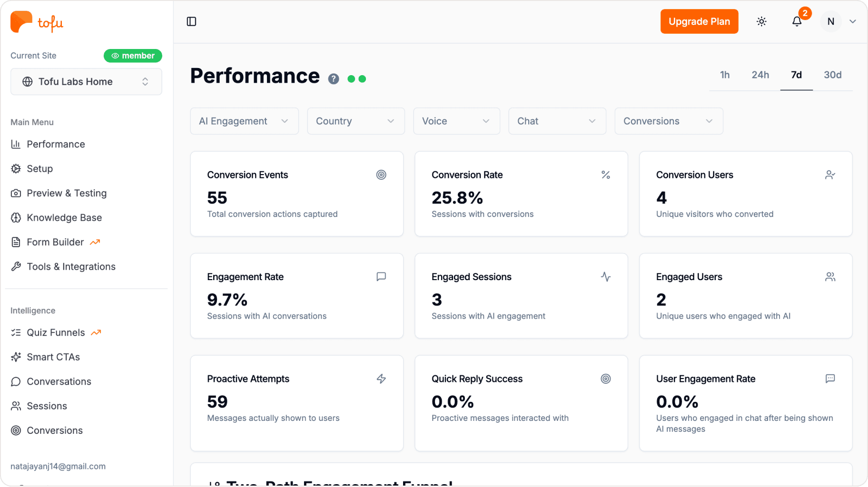868x487 pixels.
Task: Click the green member badge
Action: pos(133,56)
